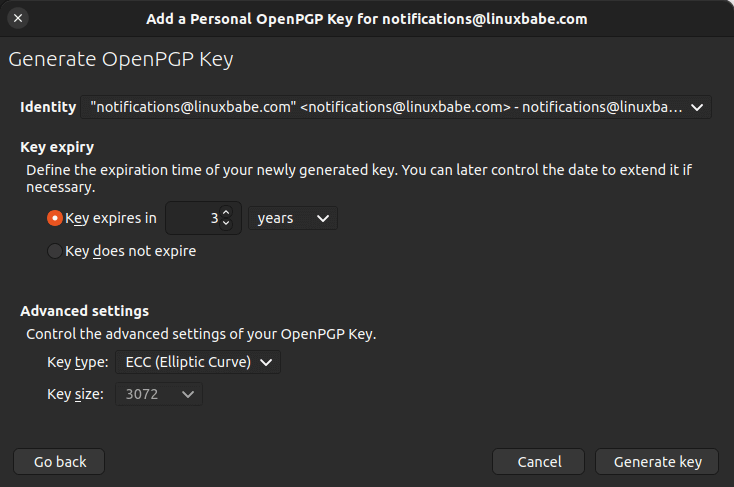Open the Identity dropdown
The width and height of the screenshot is (734, 487).
click(397, 107)
